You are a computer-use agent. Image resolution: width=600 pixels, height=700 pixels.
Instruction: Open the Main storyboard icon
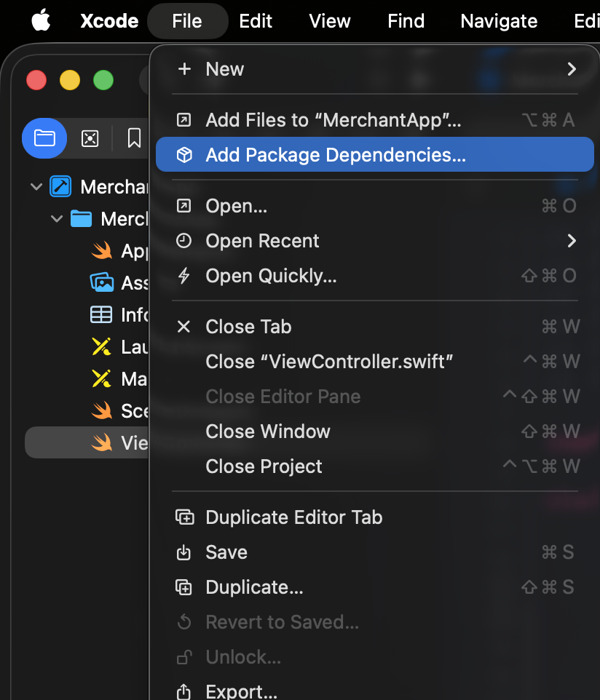pos(101,379)
